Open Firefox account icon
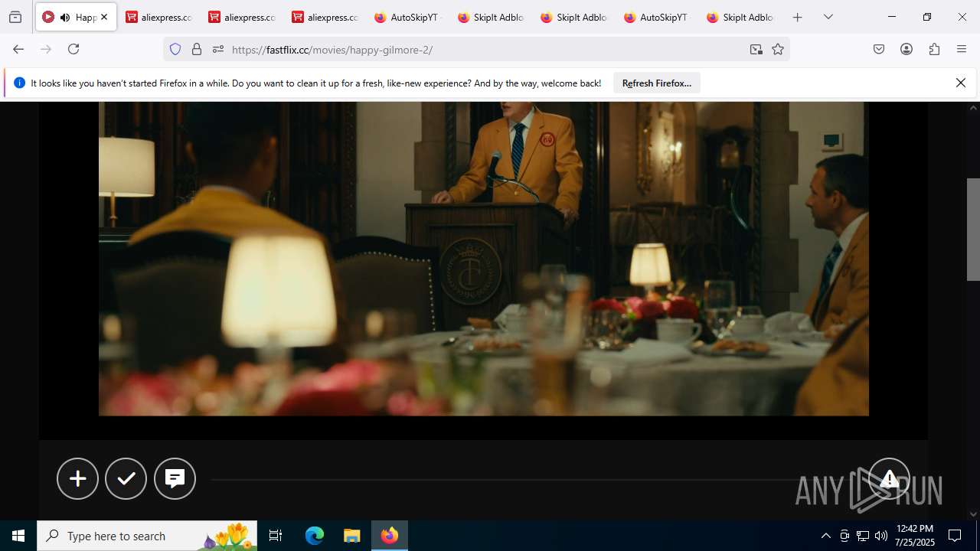 pos(906,49)
